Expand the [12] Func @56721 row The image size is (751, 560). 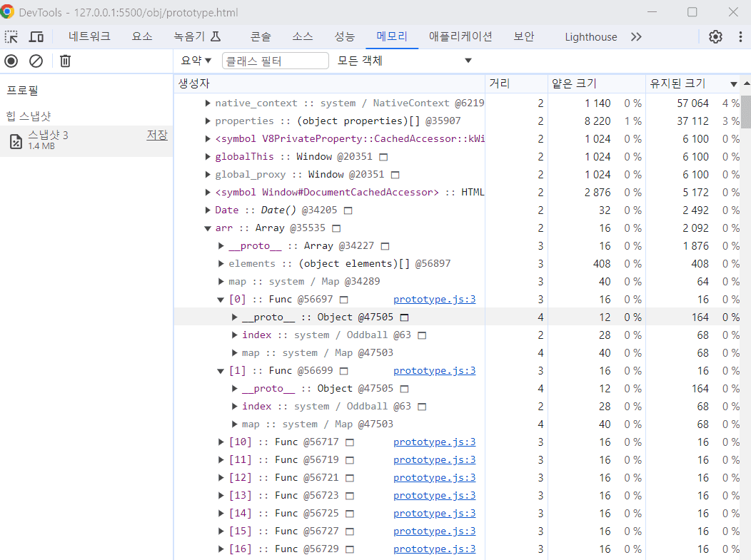[x=221, y=478]
